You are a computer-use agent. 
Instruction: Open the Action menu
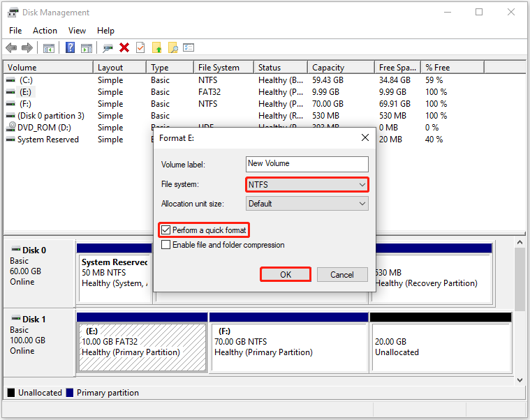(x=45, y=31)
